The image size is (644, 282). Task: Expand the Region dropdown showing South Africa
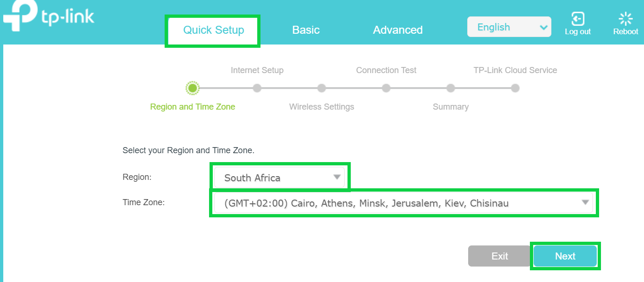[x=279, y=178]
